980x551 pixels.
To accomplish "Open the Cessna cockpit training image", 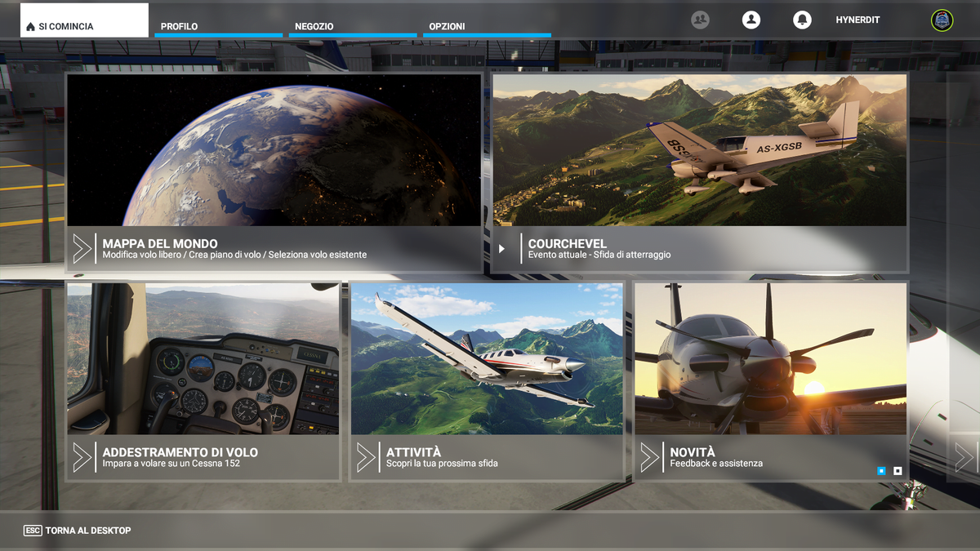I will (x=203, y=359).
